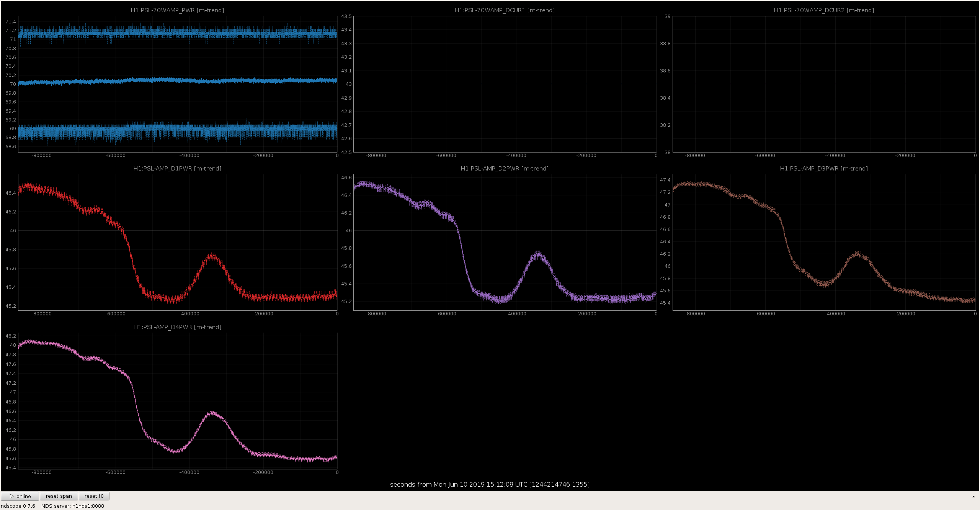Click the -600000 x-axis tick under 70WAMP_PWR plot
980x510 pixels.
[x=115, y=156]
